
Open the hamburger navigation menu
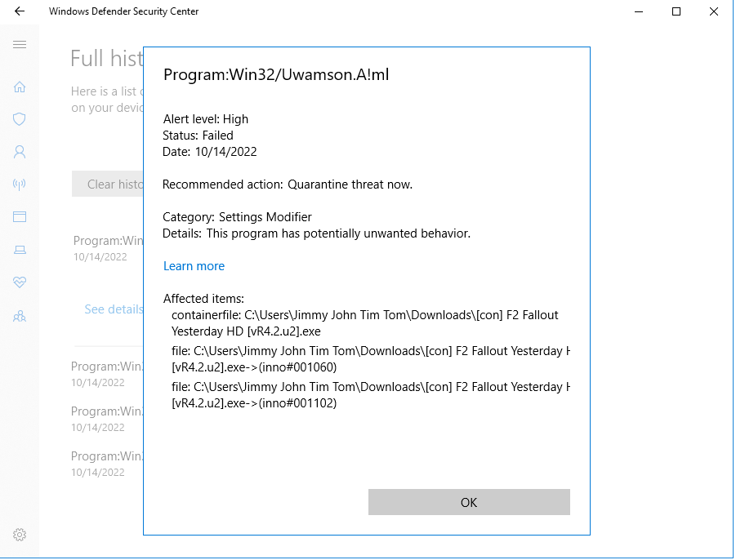coord(20,45)
